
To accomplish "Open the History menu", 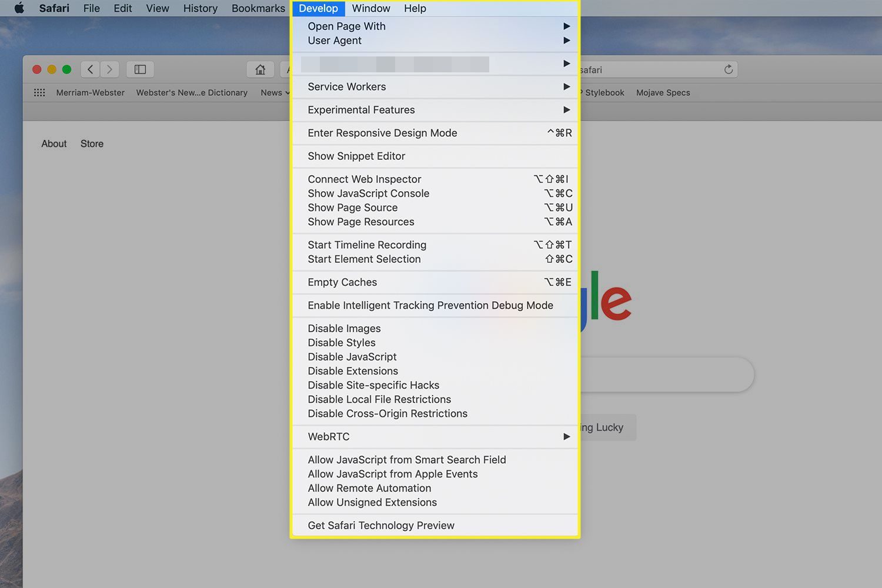I will tap(201, 8).
